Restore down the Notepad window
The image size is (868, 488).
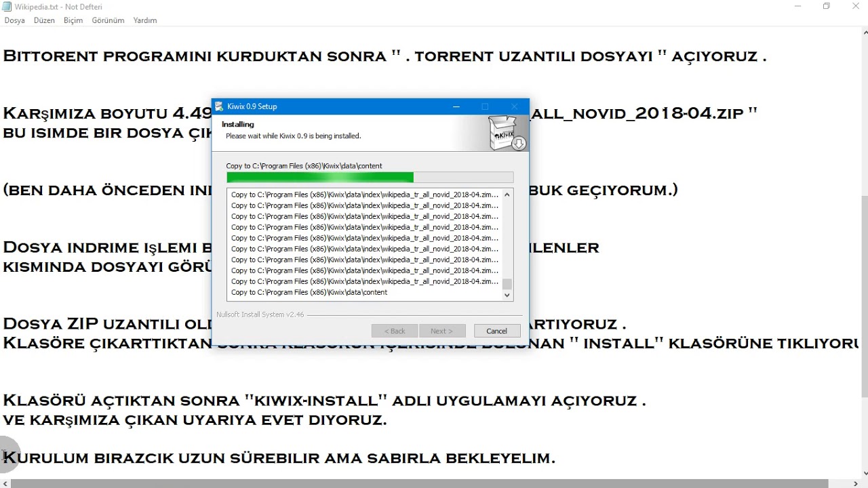(x=827, y=6)
